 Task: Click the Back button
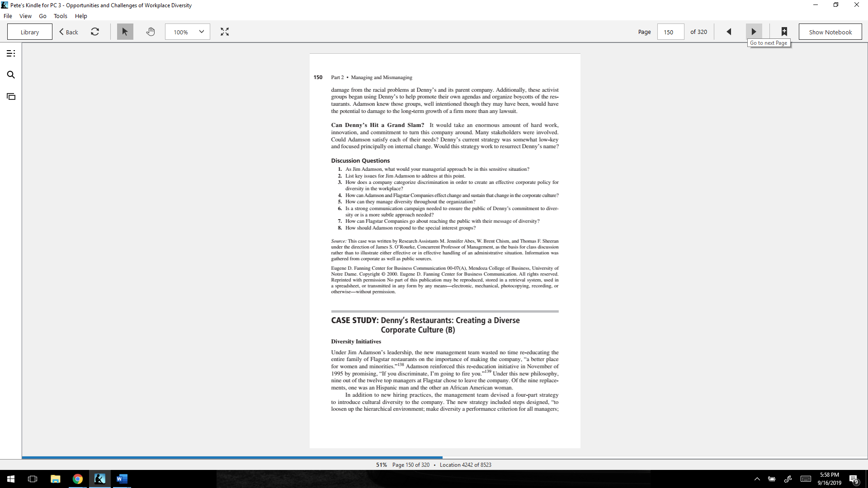pyautogui.click(x=69, y=32)
